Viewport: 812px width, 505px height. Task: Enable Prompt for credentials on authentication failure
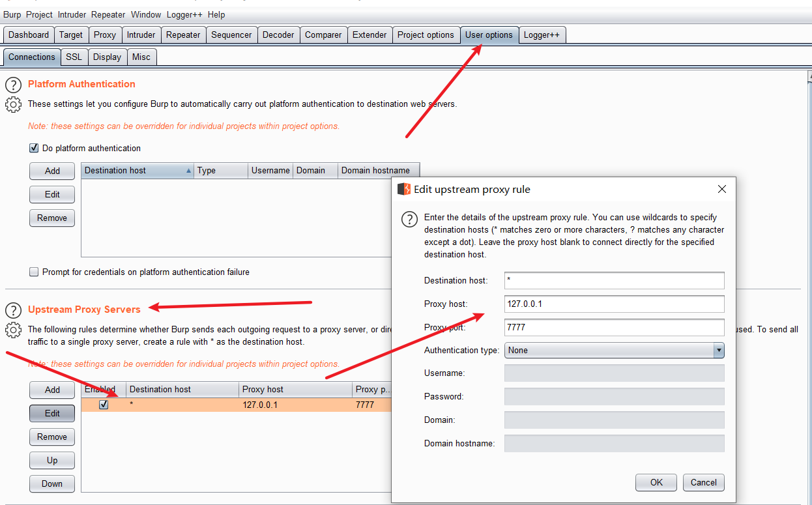click(34, 272)
